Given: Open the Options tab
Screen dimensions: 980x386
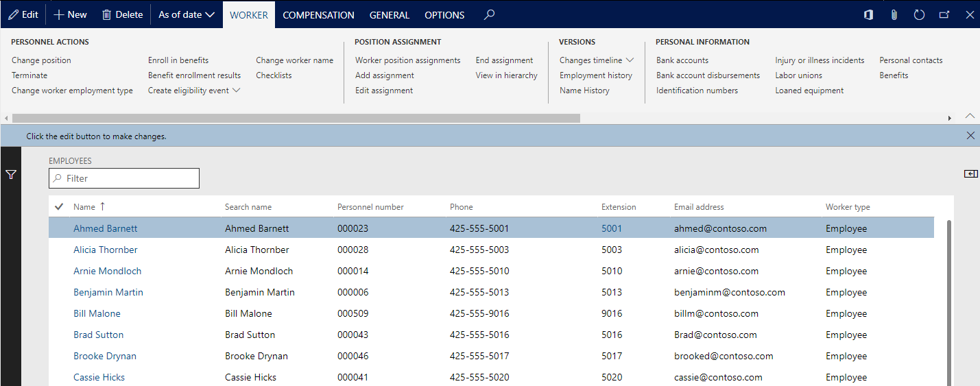Looking at the screenshot, I should (444, 15).
